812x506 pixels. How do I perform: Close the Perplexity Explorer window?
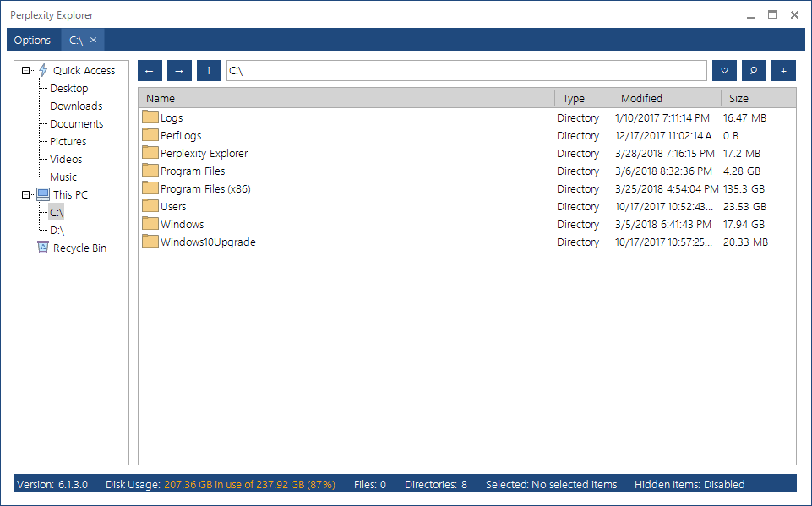794,15
